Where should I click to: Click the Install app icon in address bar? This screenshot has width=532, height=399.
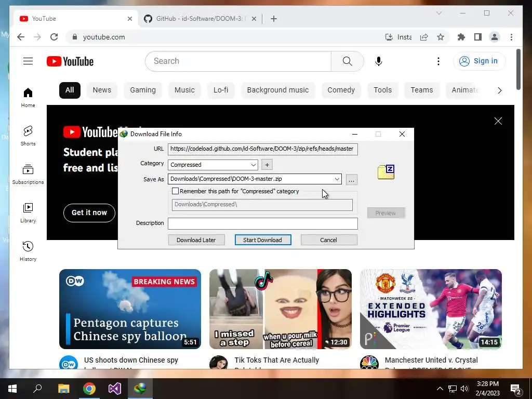(389, 37)
